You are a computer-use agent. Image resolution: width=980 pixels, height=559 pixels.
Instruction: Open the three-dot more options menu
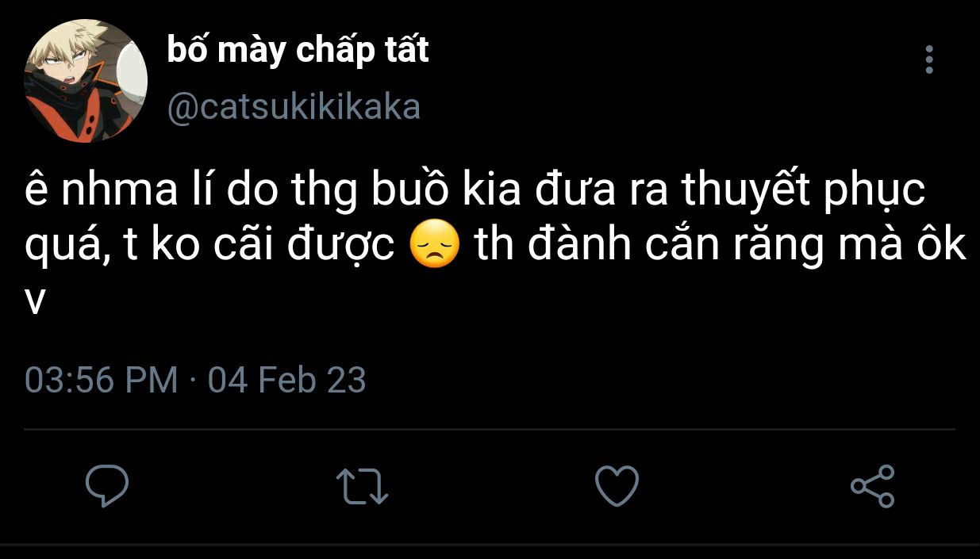tap(929, 59)
